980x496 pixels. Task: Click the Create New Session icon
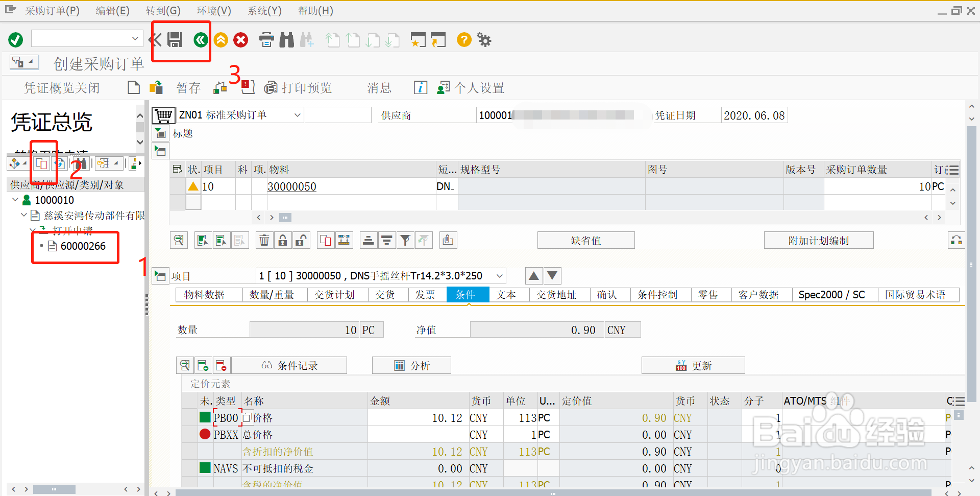point(418,40)
